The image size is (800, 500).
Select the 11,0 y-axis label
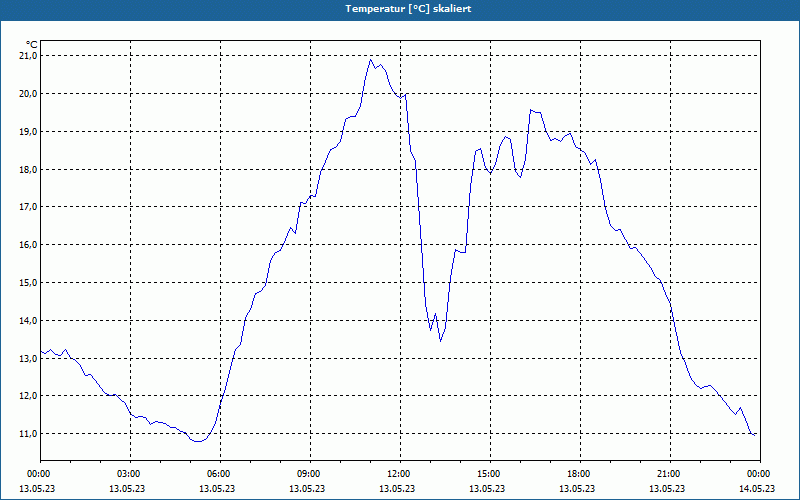click(x=29, y=434)
